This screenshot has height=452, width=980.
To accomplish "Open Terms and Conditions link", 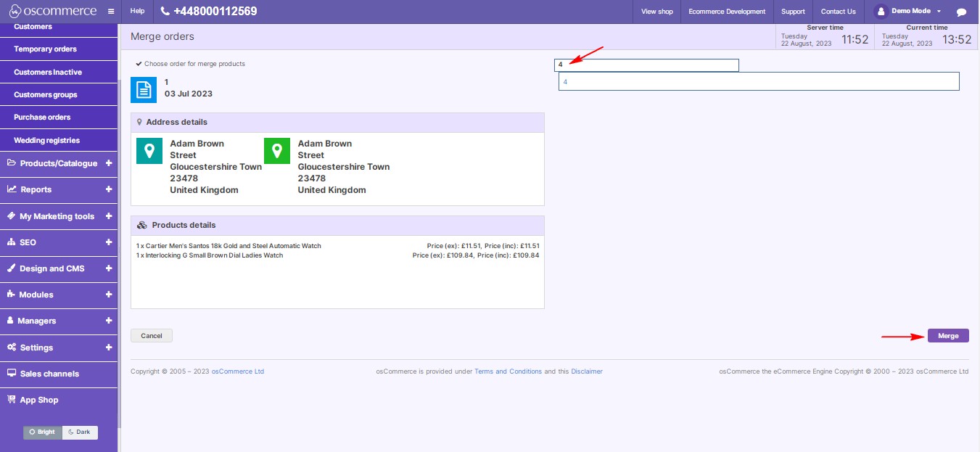I will point(508,371).
